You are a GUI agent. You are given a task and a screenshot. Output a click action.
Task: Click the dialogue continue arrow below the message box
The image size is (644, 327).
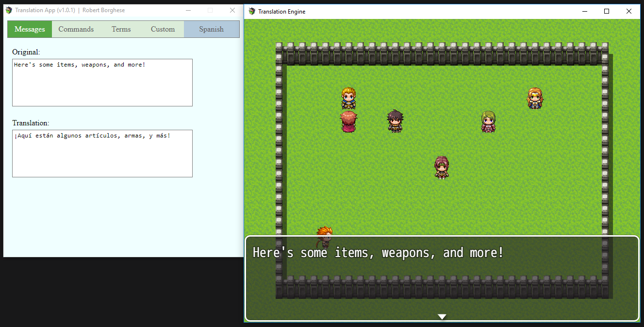[x=442, y=316]
